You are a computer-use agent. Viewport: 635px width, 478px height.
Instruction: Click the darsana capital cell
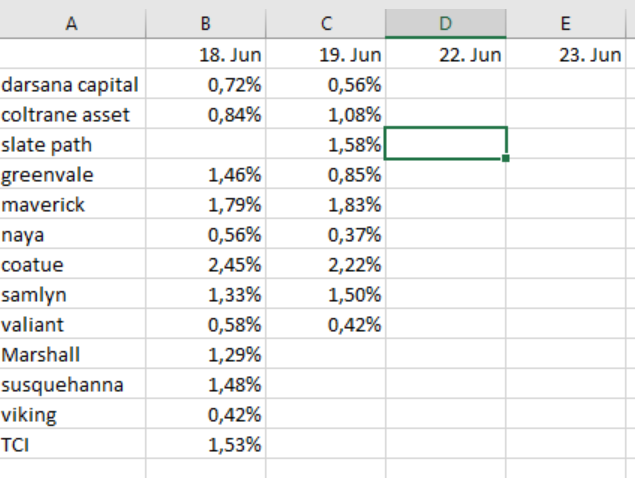tap(72, 85)
